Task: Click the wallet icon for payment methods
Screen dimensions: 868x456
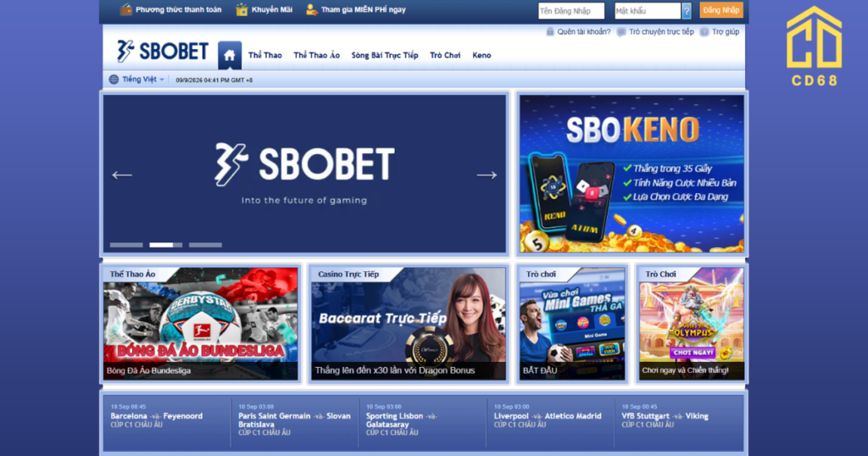Action: point(126,9)
